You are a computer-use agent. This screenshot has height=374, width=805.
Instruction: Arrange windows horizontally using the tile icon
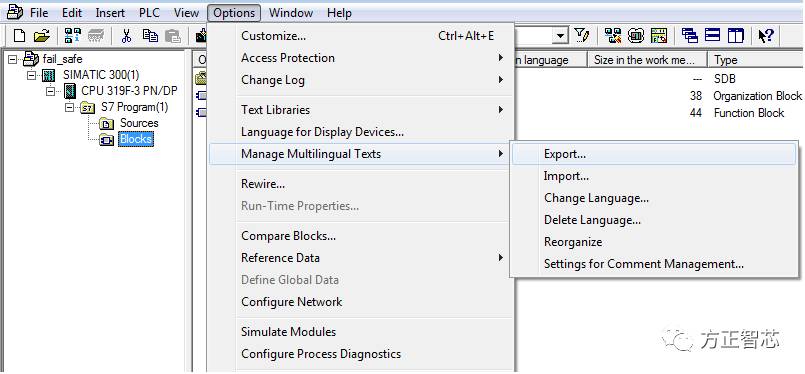(x=713, y=35)
